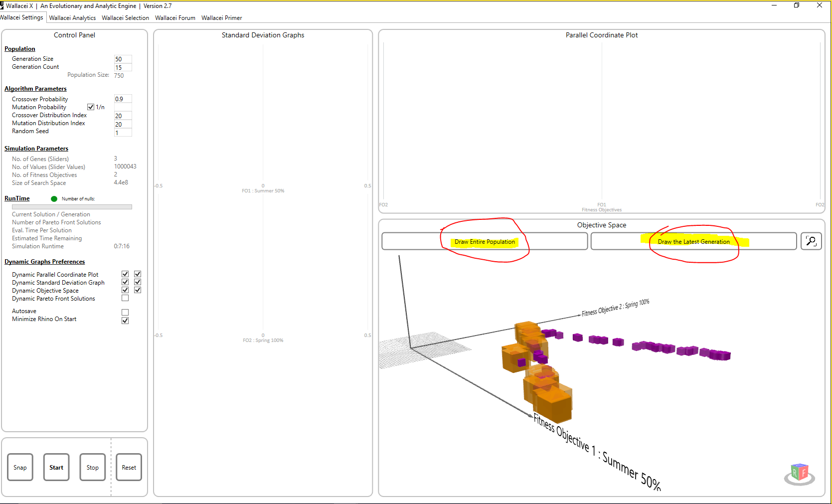Click the Generation Size input field
The image size is (832, 504).
pyautogui.click(x=123, y=59)
